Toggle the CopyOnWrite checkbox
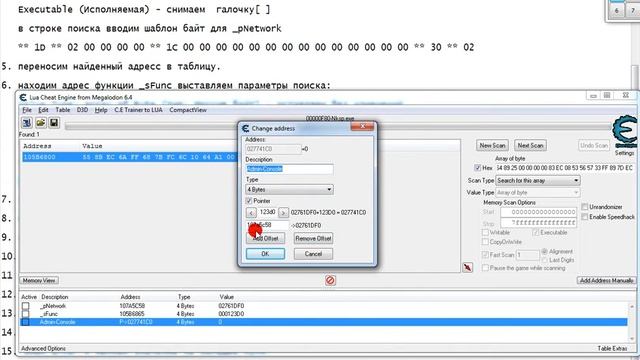 click(485, 242)
